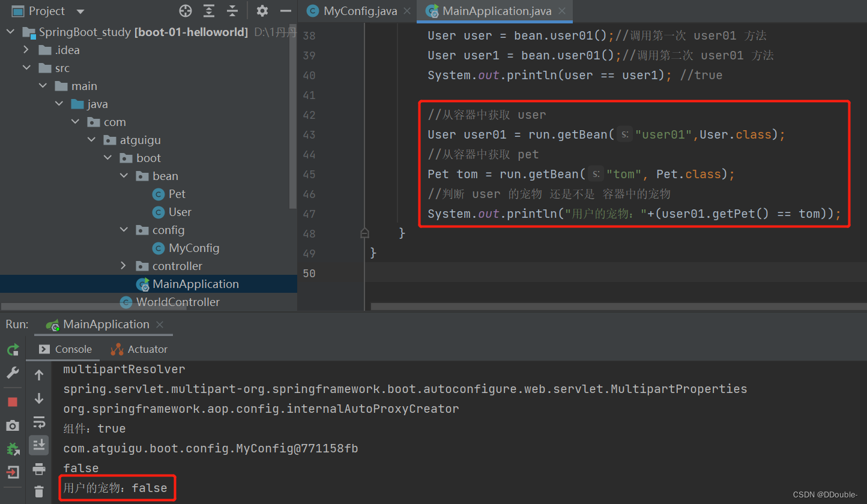Click the print icon in console toolbar
The width and height of the screenshot is (867, 504).
(x=39, y=469)
